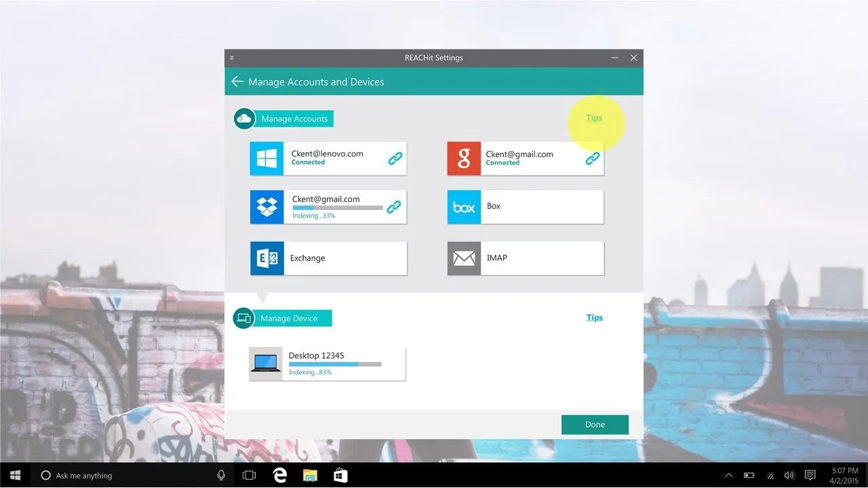
Task: Click the IMAP envelope icon
Action: [464, 258]
